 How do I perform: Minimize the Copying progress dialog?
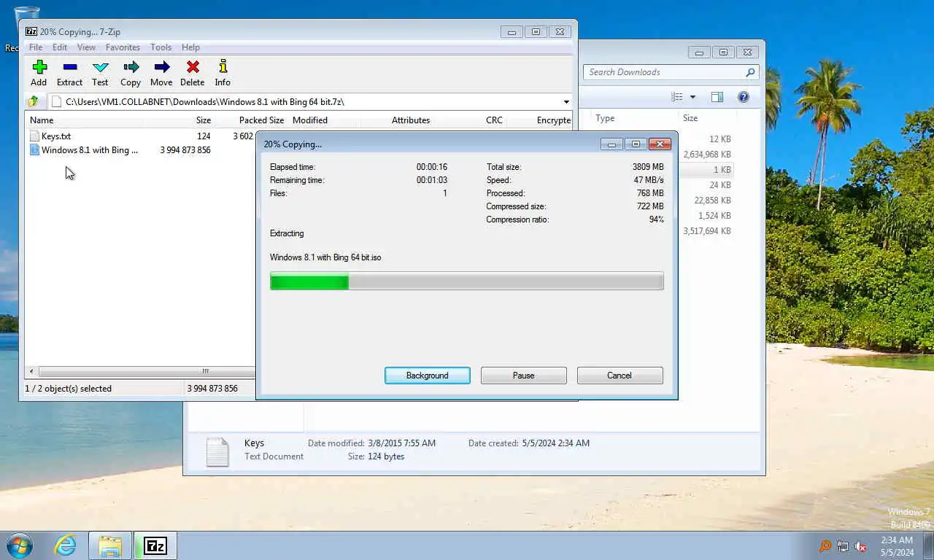611,144
